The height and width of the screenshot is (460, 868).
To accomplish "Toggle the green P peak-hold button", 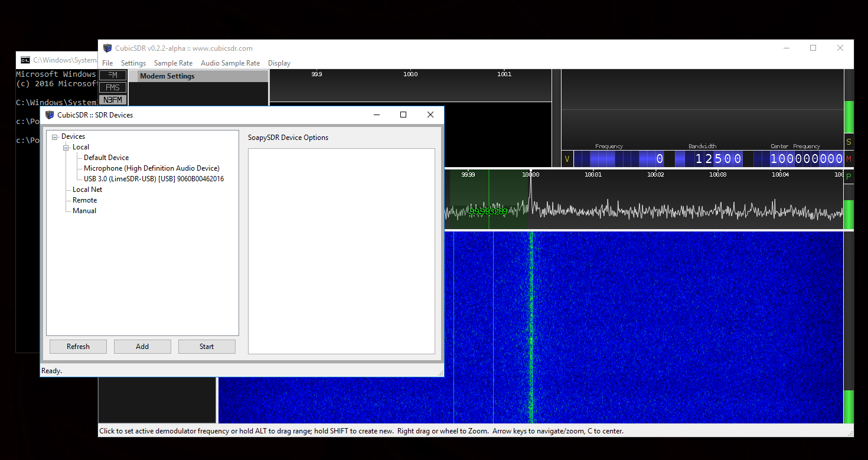I will tap(849, 177).
